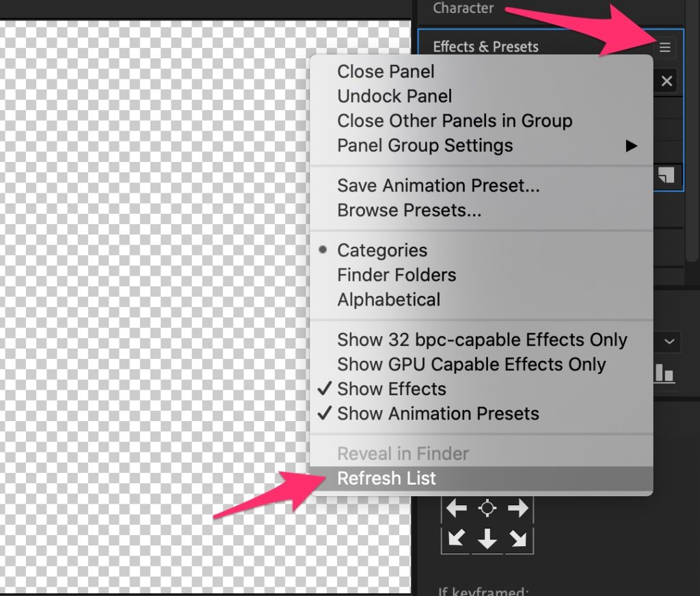Click the right arrow alignment icon

pyautogui.click(x=518, y=508)
